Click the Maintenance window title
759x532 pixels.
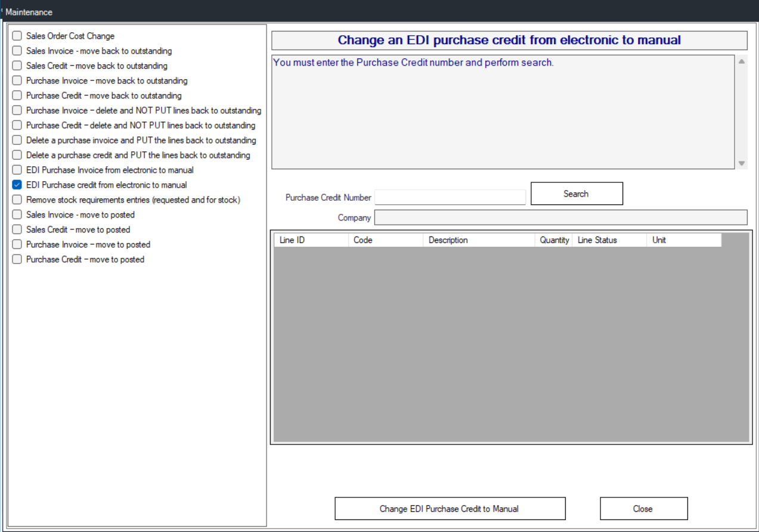[29, 12]
